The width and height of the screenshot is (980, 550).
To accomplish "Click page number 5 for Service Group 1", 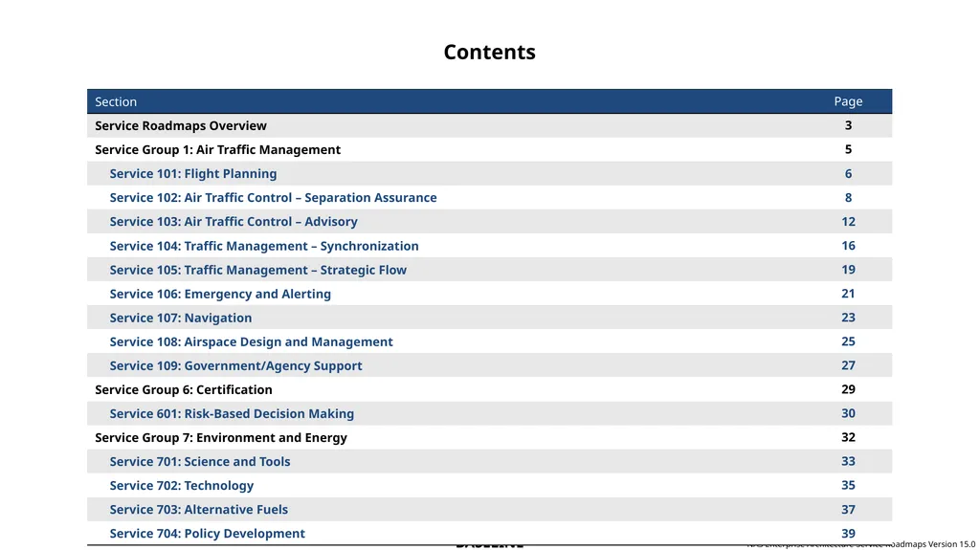I will click(848, 149).
